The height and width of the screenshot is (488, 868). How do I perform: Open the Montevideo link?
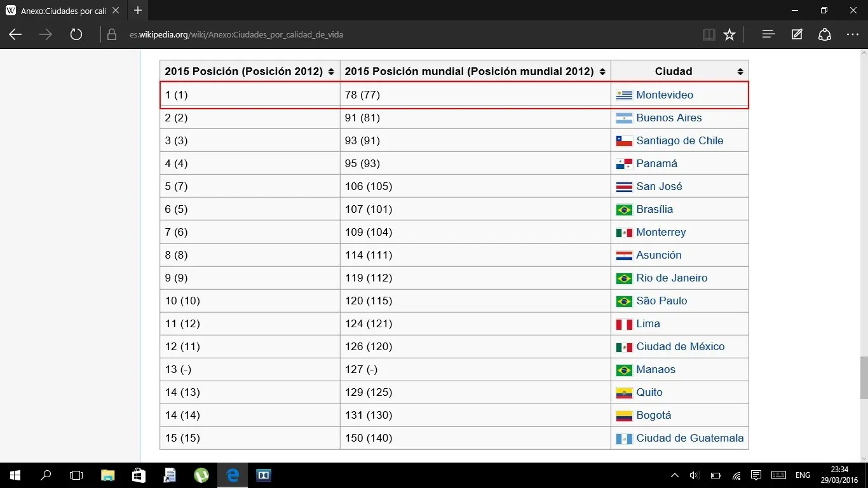[665, 95]
